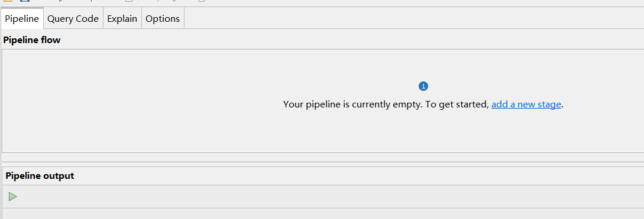Switch to the Pipeline tab
Screen dimensions: 644x219
point(22,18)
